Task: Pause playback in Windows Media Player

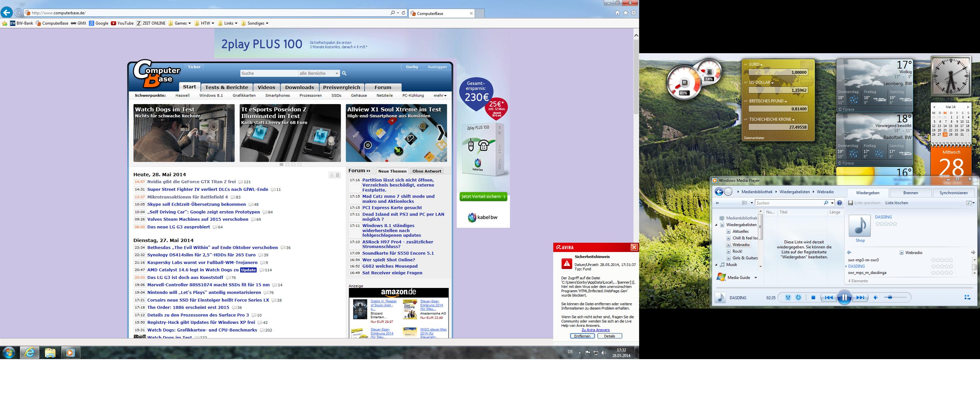Action: pos(844,298)
